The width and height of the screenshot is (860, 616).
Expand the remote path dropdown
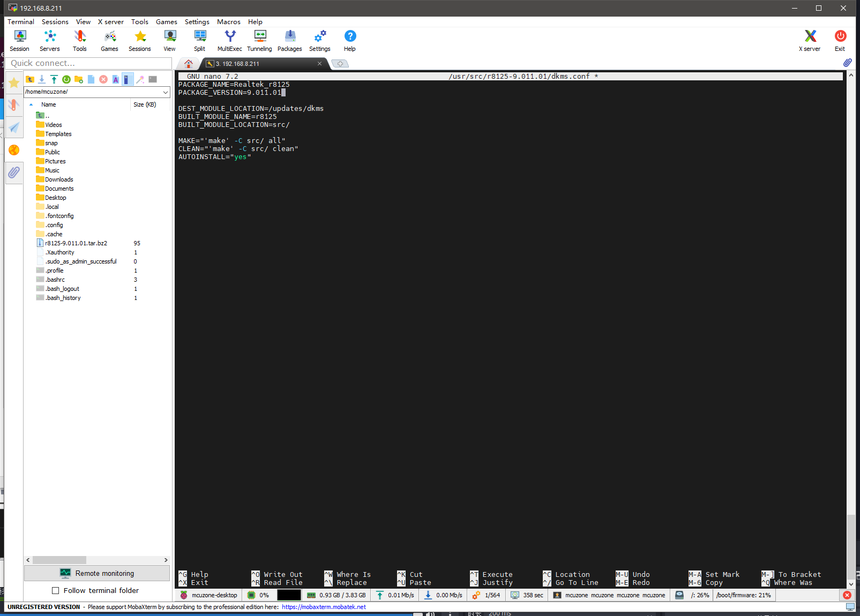click(166, 92)
